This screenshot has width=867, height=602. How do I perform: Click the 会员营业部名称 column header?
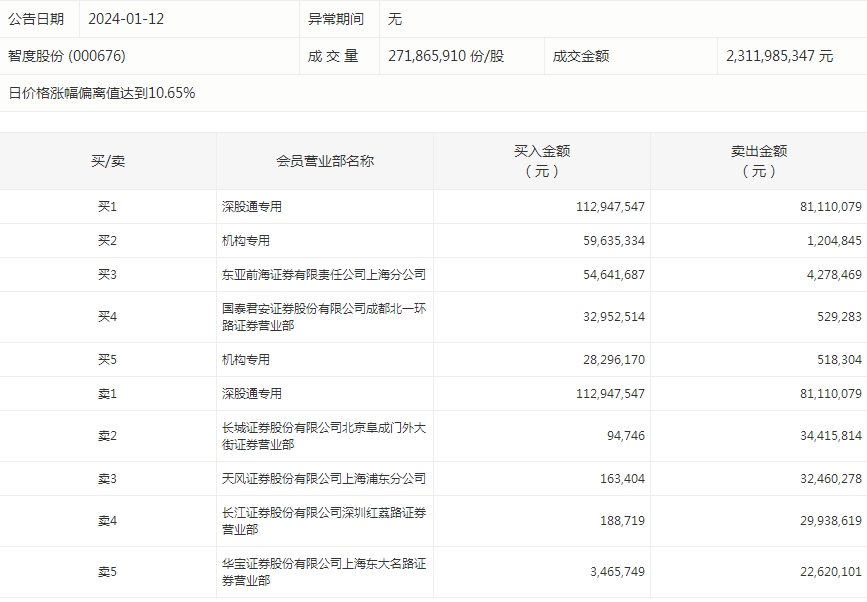tap(325, 161)
